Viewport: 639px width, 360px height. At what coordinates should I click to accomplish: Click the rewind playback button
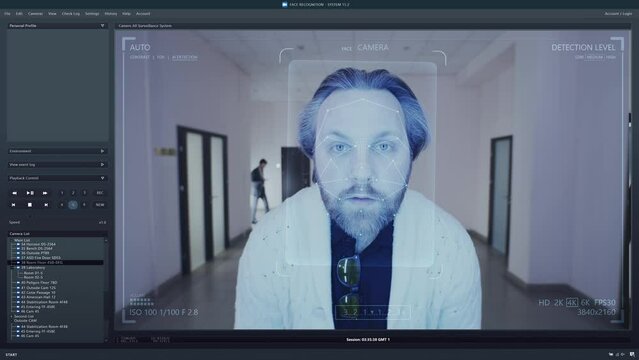click(x=15, y=193)
